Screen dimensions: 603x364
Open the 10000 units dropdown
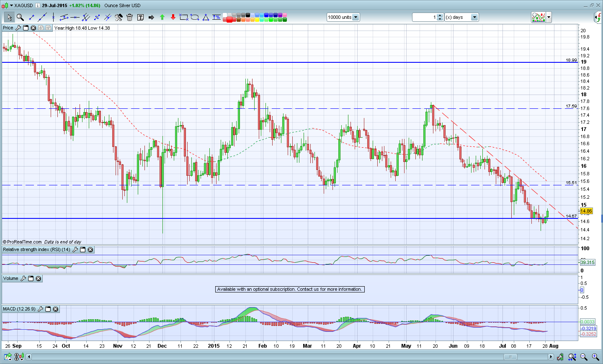[356, 17]
